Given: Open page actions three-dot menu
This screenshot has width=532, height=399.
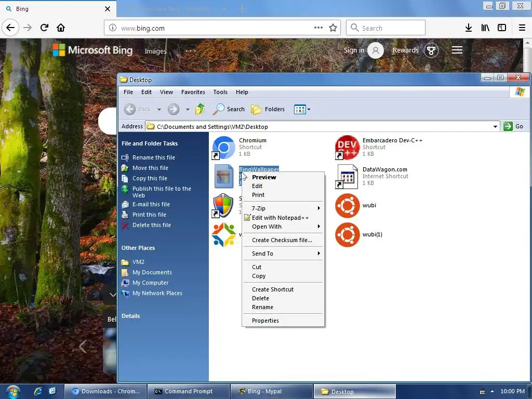Looking at the screenshot, I should (318, 28).
